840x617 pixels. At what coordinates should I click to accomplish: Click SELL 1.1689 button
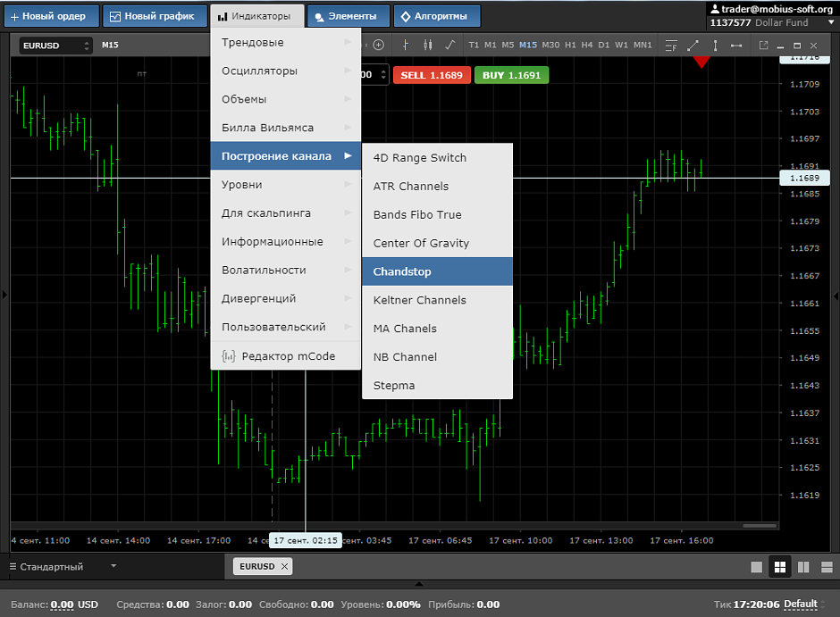tap(432, 75)
